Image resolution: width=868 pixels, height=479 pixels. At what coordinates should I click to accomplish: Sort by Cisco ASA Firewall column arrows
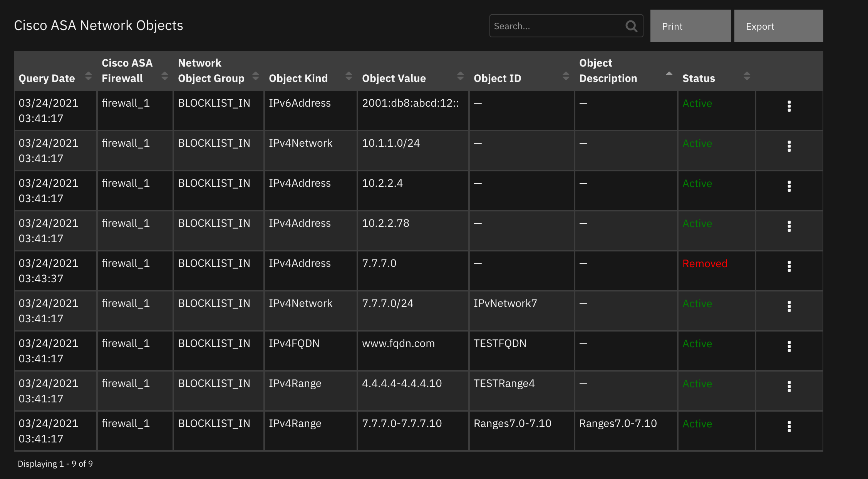(164, 76)
